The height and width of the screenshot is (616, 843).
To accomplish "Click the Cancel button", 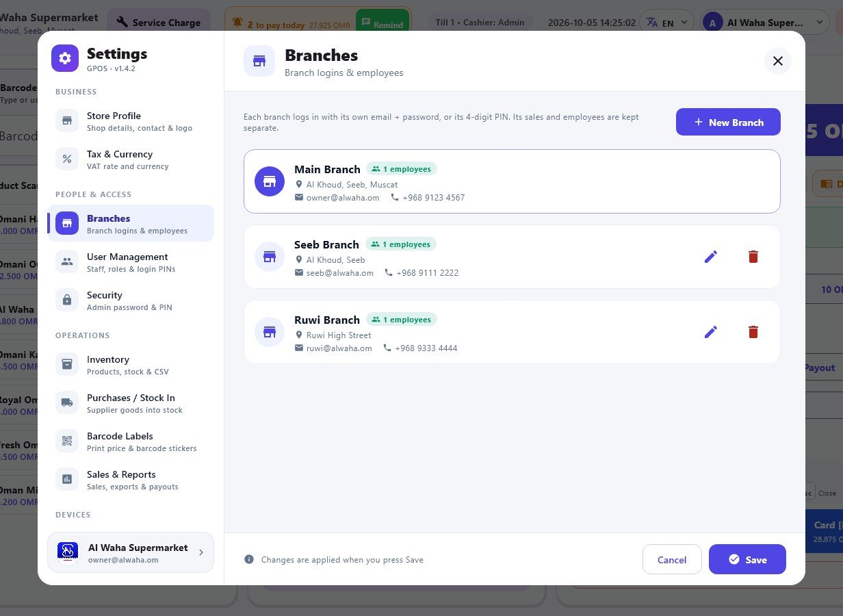I will [x=672, y=559].
